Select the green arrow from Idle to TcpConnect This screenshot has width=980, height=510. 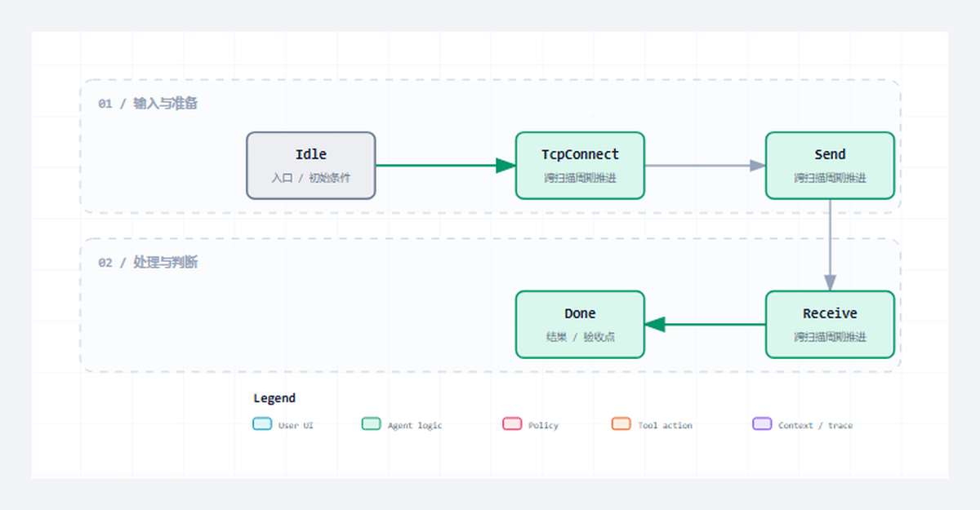click(445, 166)
